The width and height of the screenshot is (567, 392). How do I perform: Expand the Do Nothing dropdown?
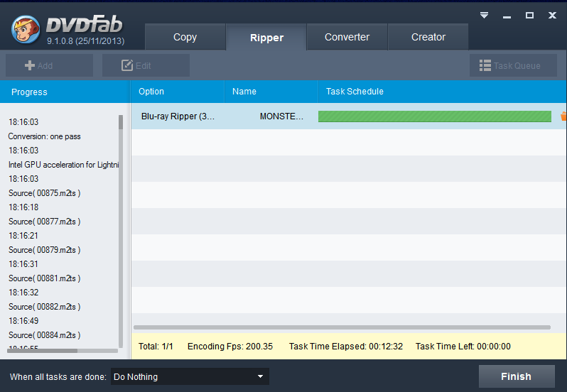click(x=190, y=376)
